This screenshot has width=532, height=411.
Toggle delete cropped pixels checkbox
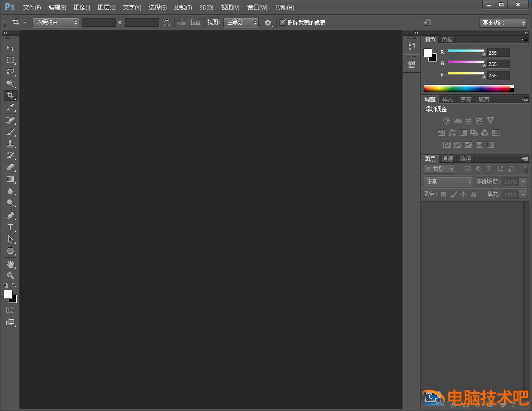[282, 23]
